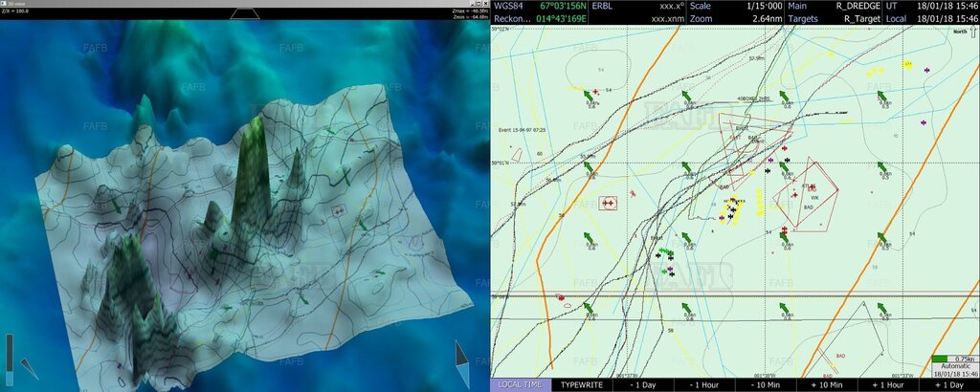
Task: Click the North orientation arrow icon
Action: coord(972,32)
